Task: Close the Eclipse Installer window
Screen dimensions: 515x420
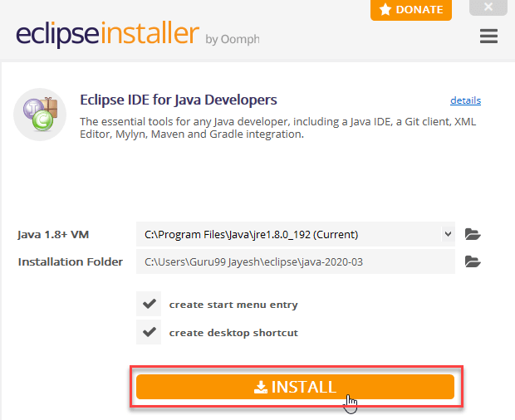Action: 488,8
